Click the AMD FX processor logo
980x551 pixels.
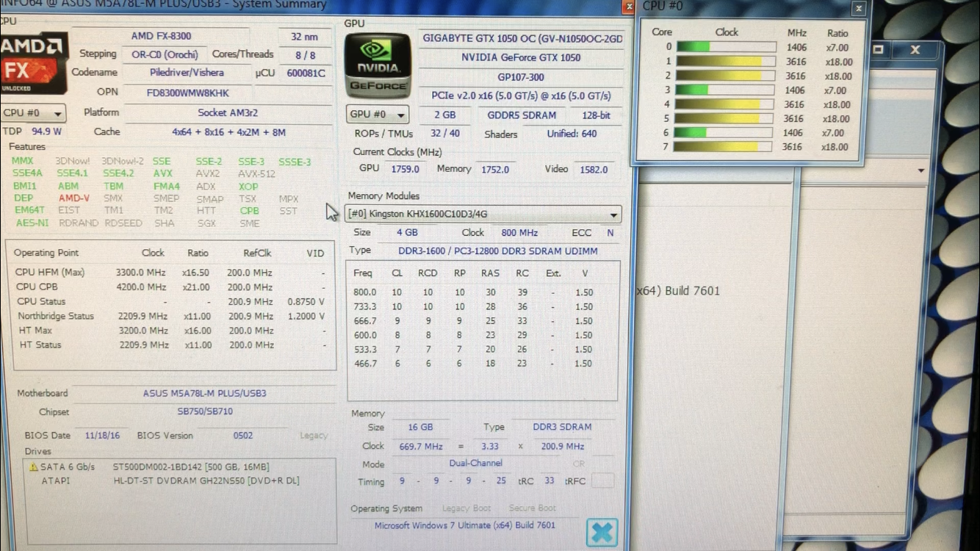click(x=33, y=62)
